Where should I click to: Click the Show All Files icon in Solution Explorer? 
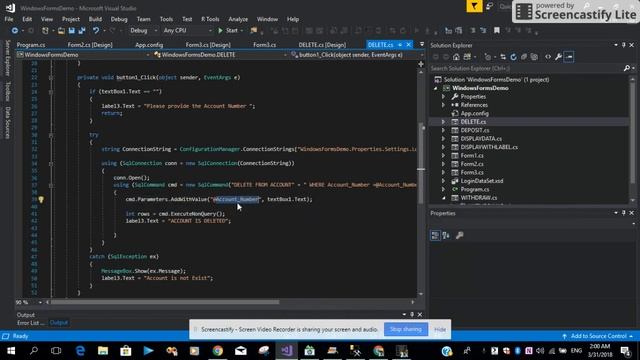[x=534, y=57]
